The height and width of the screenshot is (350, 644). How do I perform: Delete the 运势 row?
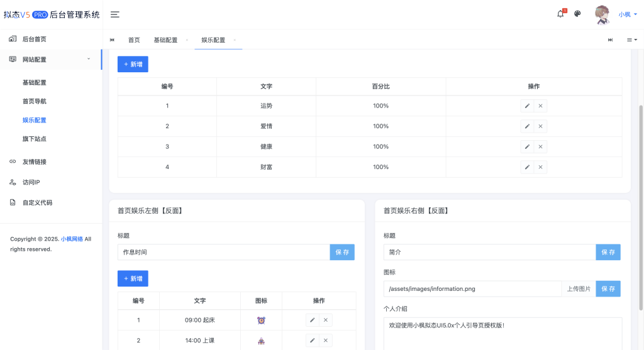click(540, 106)
